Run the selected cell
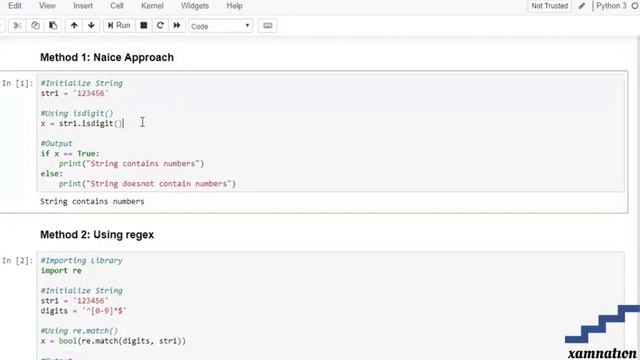This screenshot has height=360, width=640. pyautogui.click(x=119, y=26)
